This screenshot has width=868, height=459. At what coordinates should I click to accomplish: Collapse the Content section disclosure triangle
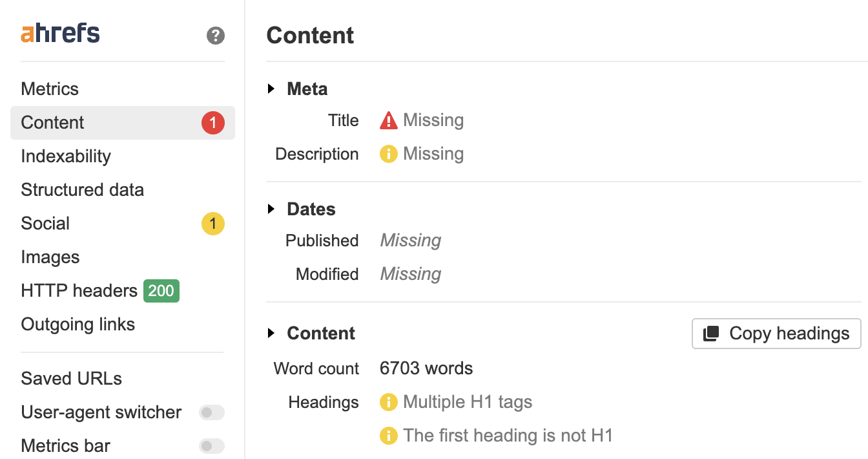point(271,333)
